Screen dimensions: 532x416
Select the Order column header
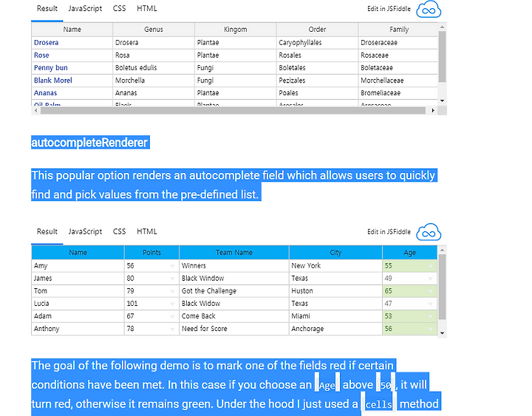[317, 30]
